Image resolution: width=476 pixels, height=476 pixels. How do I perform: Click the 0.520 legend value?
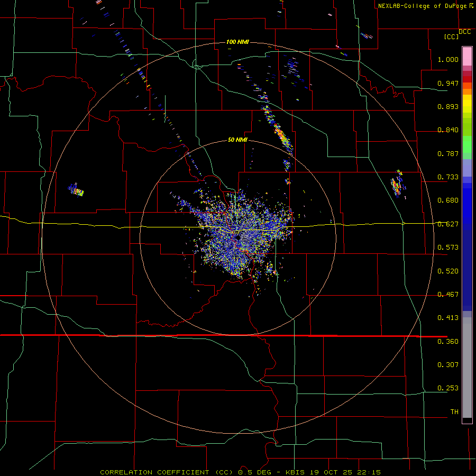448,271
